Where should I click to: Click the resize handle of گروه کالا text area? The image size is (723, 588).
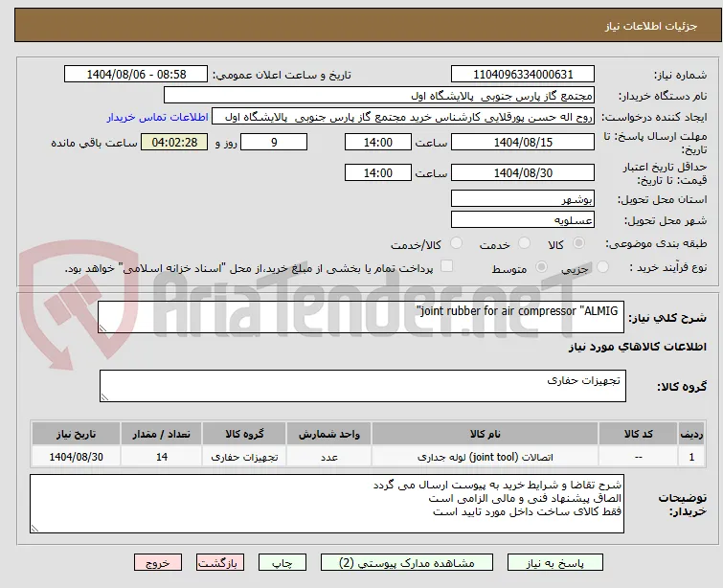[104, 397]
